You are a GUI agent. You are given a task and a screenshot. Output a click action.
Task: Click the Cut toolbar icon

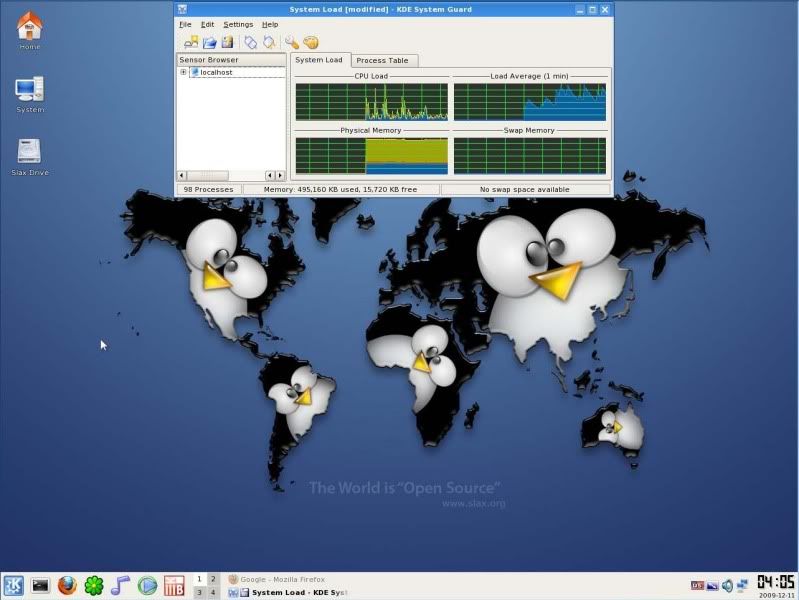[250, 42]
